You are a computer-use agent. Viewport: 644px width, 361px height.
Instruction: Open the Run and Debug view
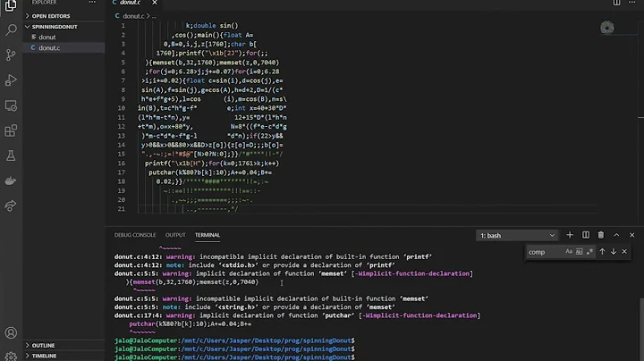coord(11,80)
